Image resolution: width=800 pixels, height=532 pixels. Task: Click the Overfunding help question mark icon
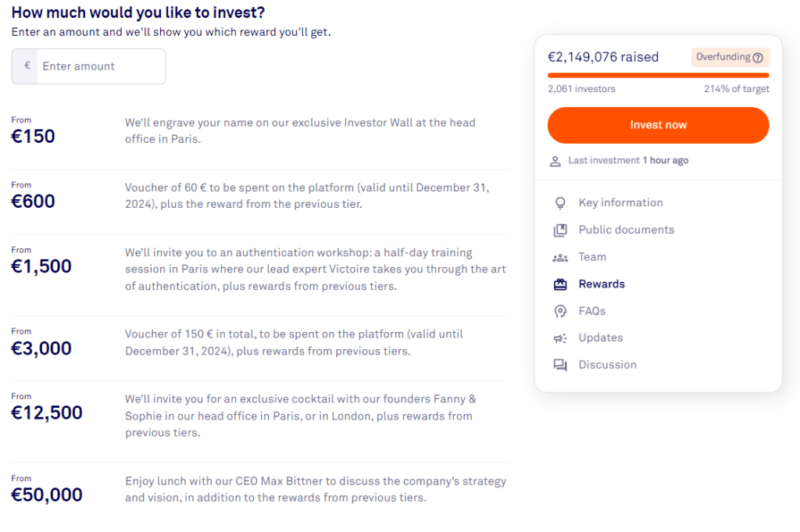pos(758,57)
